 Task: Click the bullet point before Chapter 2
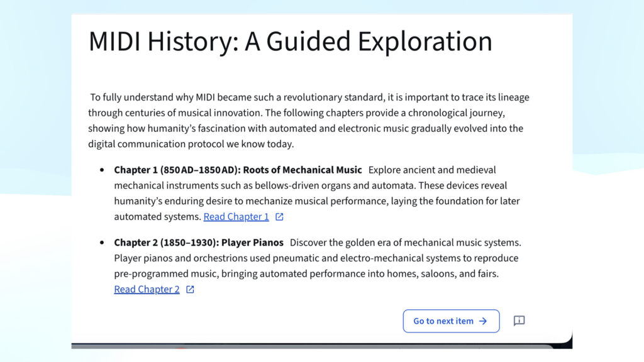102,243
